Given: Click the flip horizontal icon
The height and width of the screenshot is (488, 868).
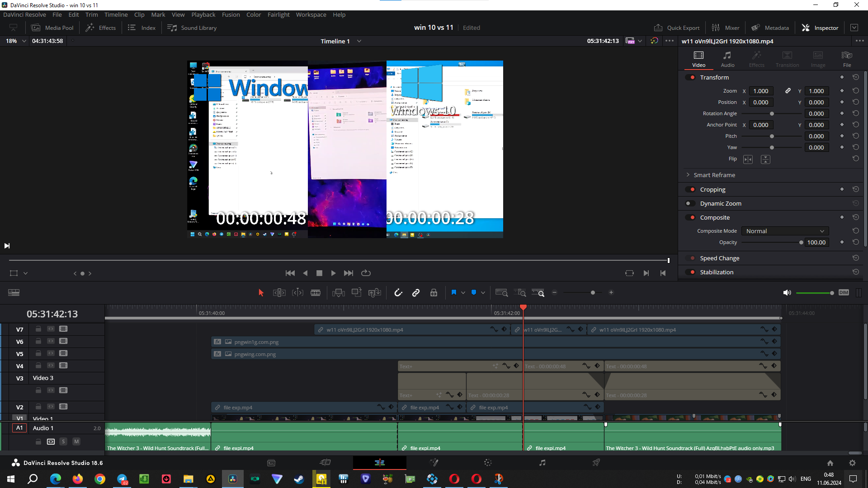Looking at the screenshot, I should (748, 159).
